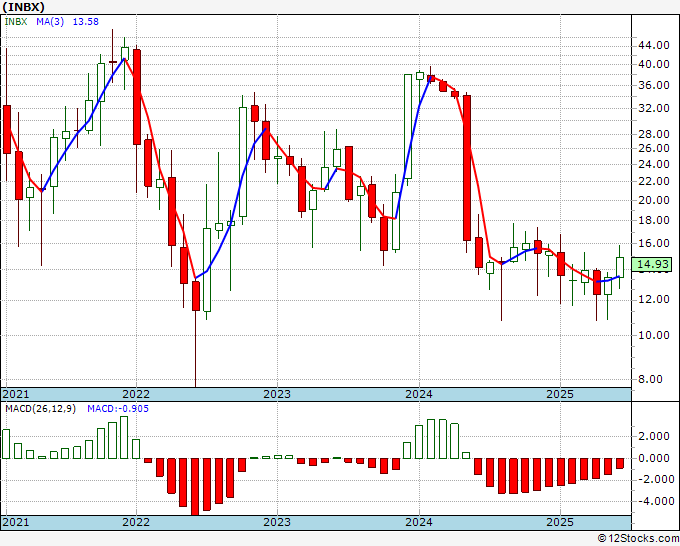The image size is (680, 546).
Task: Click the 22.00 price axis label
Action: pyautogui.click(x=653, y=181)
